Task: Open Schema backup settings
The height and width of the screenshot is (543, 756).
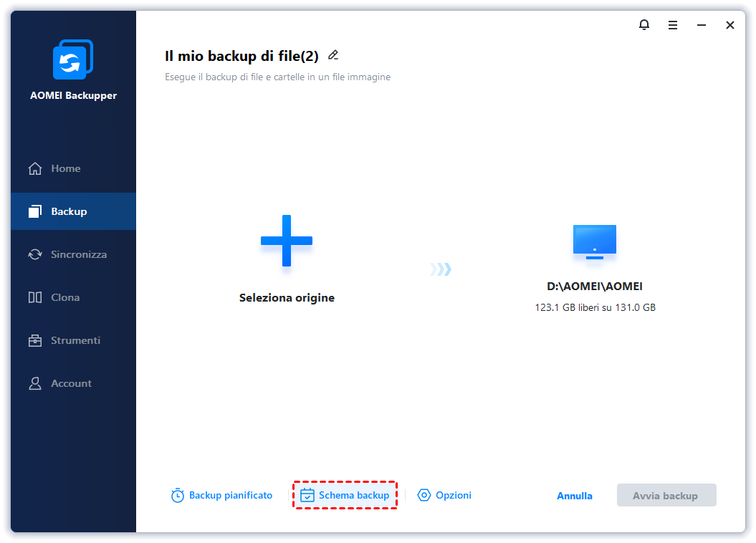Action: 345,495
